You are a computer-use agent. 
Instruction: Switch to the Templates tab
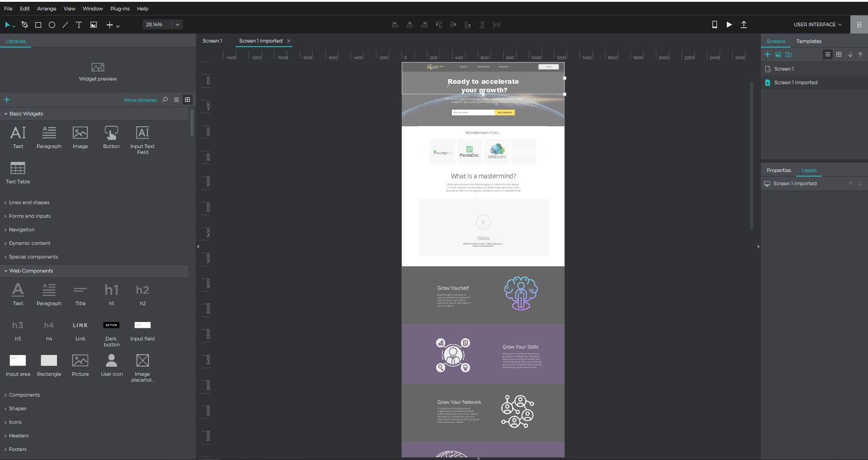809,41
